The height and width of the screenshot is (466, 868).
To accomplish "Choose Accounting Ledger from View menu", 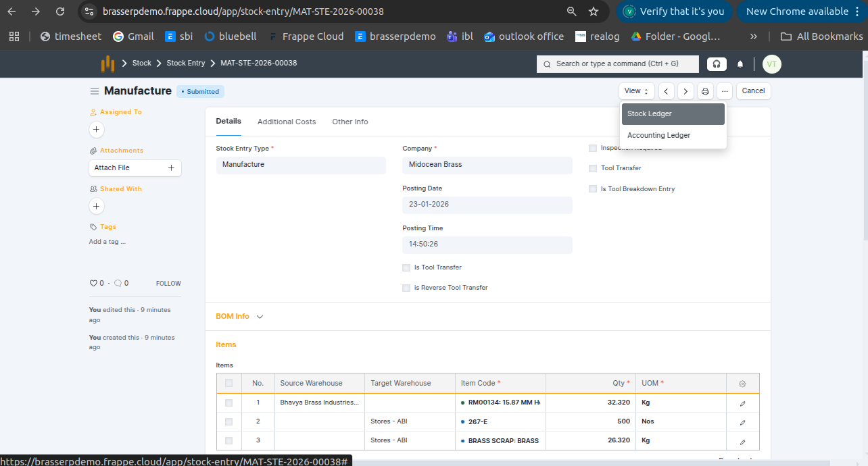I will [659, 135].
